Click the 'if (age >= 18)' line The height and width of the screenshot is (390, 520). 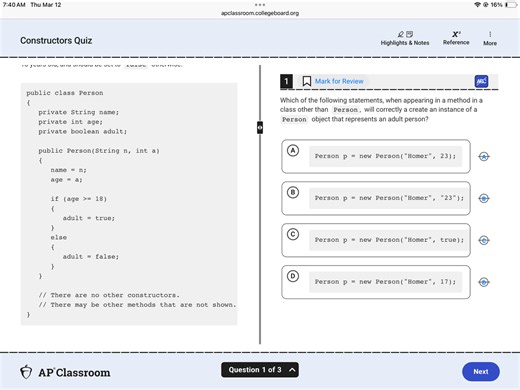coord(79,199)
